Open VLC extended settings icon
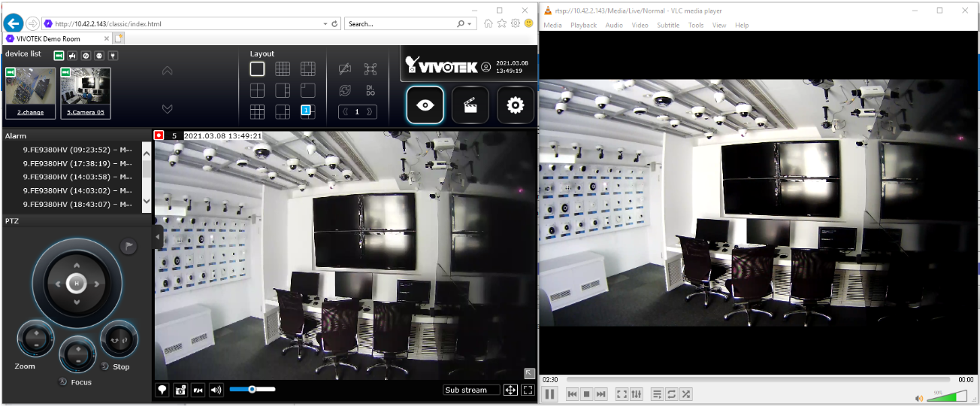 coord(637,394)
